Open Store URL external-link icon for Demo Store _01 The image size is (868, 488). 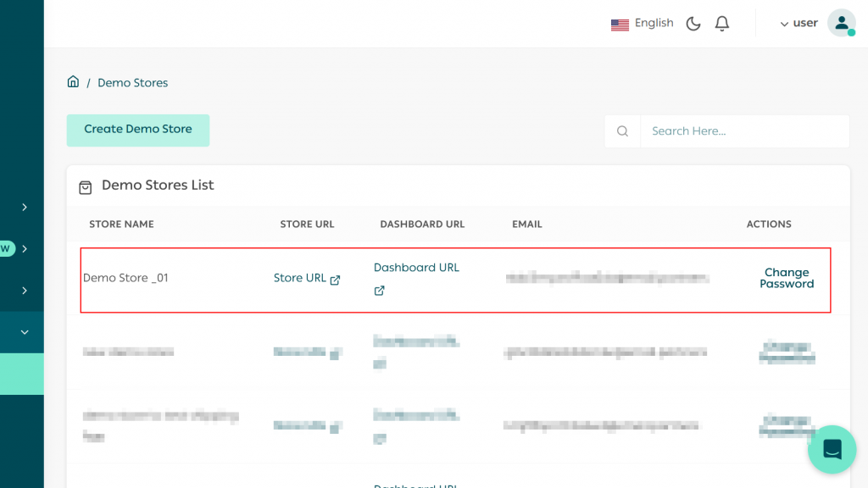tap(334, 278)
